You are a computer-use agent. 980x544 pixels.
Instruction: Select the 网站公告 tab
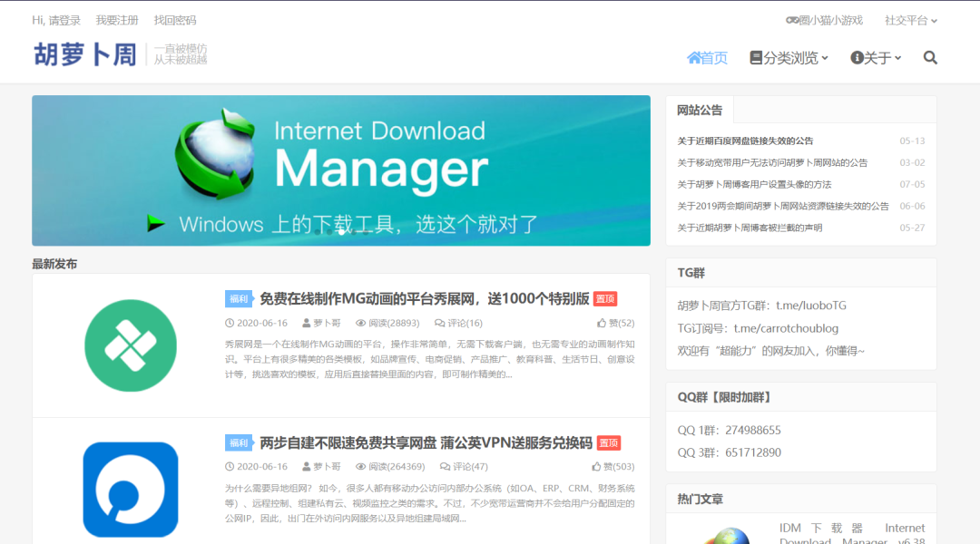coord(700,111)
